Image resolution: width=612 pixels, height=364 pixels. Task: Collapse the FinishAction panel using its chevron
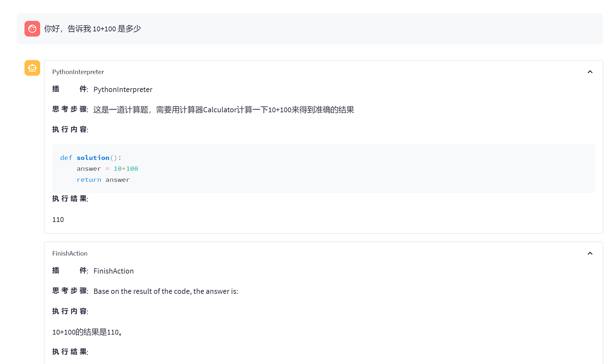click(590, 253)
